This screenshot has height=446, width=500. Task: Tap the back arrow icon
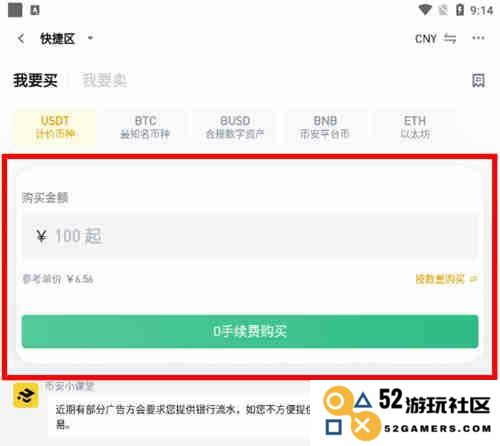click(21, 39)
